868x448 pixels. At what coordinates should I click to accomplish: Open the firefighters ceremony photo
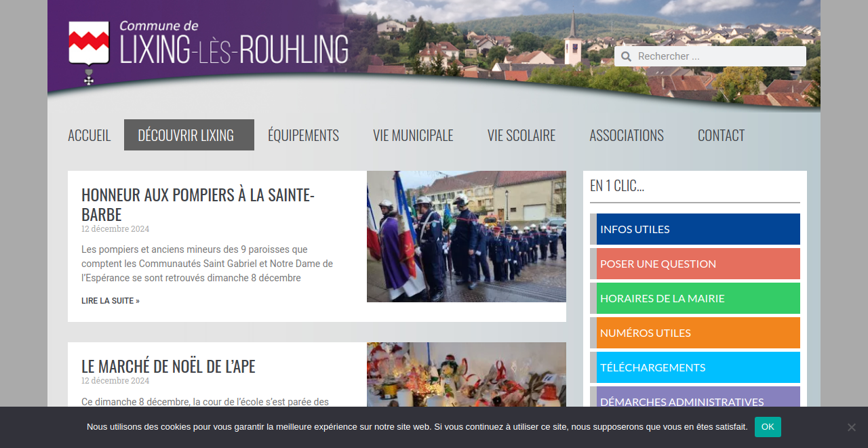click(x=467, y=237)
